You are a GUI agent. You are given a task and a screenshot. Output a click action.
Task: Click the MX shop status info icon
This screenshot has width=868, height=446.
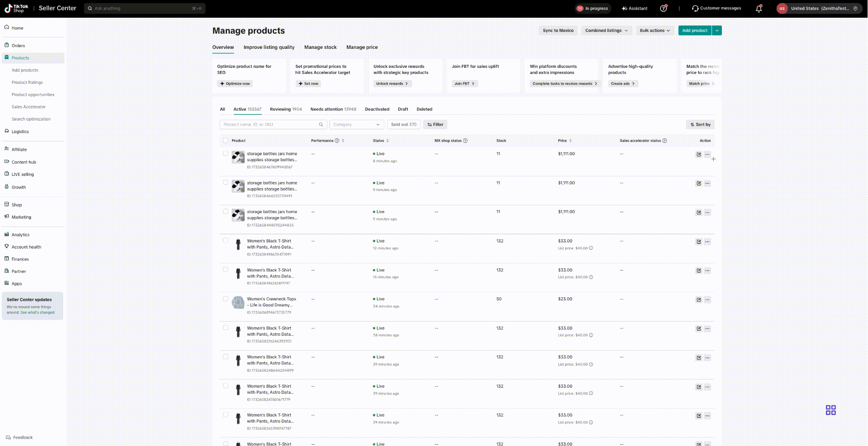pyautogui.click(x=465, y=140)
